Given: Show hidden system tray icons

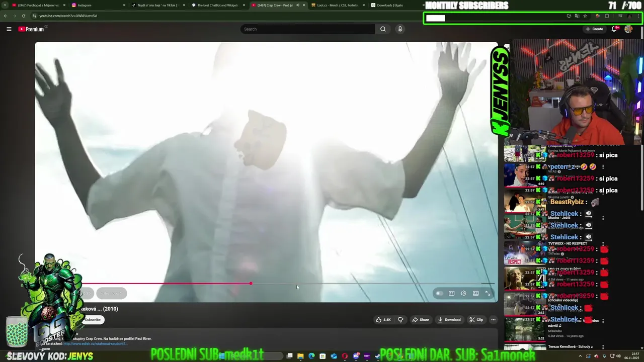Looking at the screenshot, I should pos(580,356).
